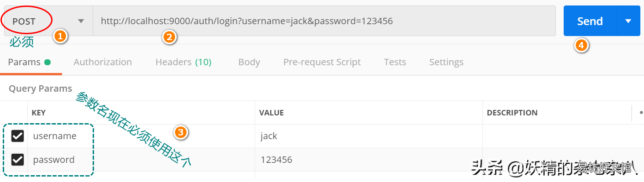The width and height of the screenshot is (644, 182).
Task: Click the request URL input field
Action: pyautogui.click(x=325, y=21)
